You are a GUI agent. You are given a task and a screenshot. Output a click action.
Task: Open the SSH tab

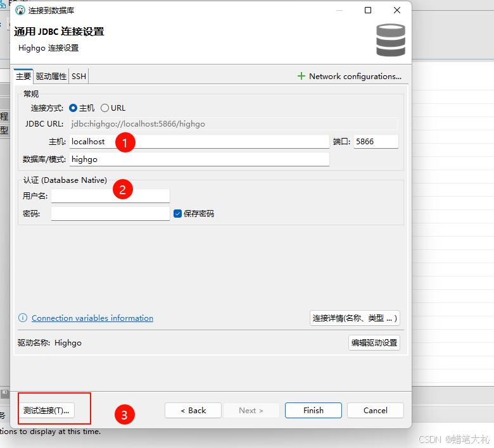79,76
